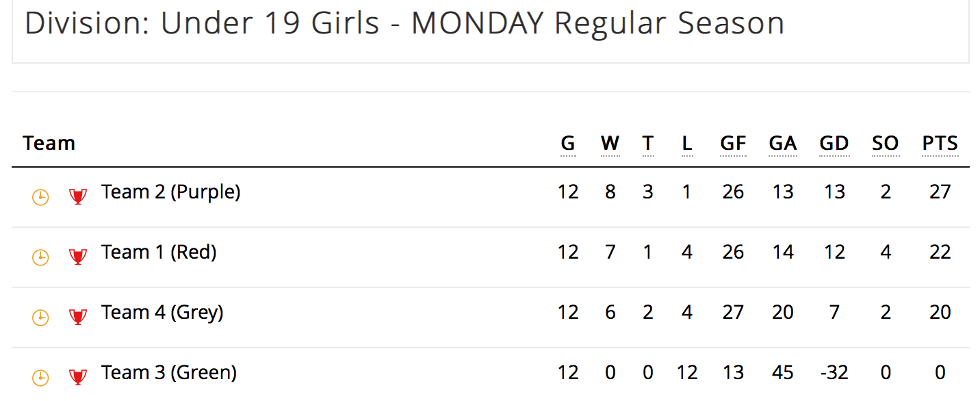Select the W wins column header
This screenshot has height=401, width=980.
(610, 144)
